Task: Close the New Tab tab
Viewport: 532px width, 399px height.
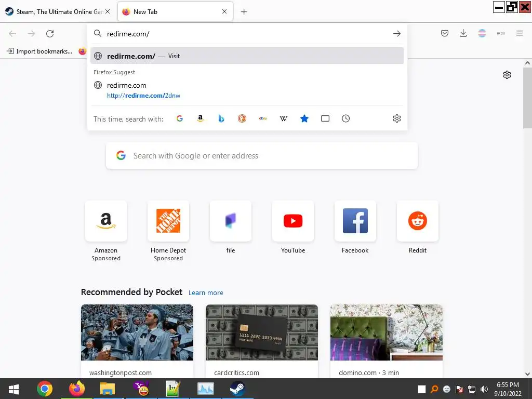Action: tap(224, 11)
